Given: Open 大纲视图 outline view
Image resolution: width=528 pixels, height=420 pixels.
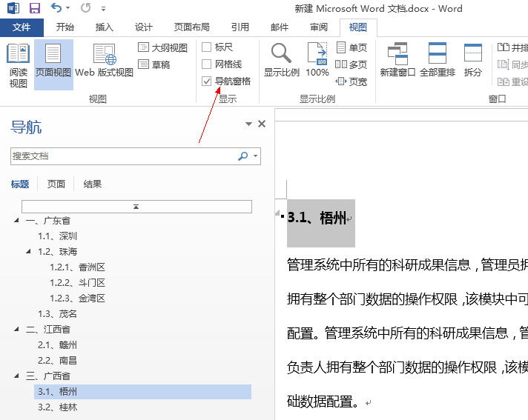Looking at the screenshot, I should click(x=162, y=47).
